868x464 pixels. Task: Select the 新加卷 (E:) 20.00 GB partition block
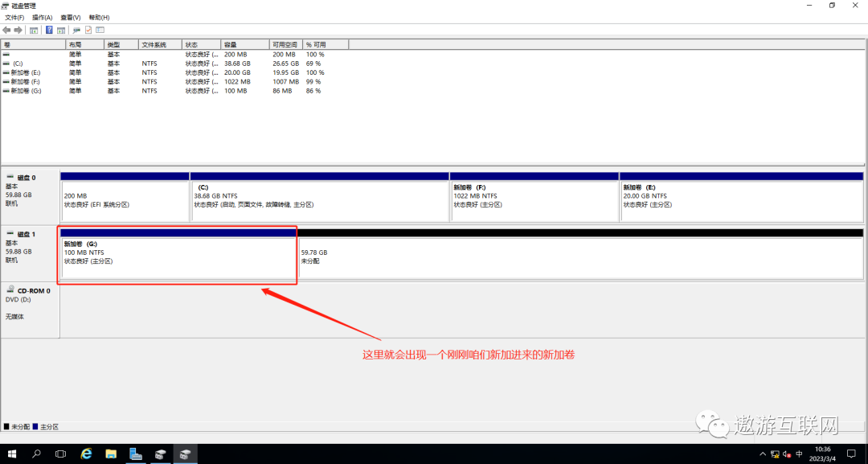[742, 196]
